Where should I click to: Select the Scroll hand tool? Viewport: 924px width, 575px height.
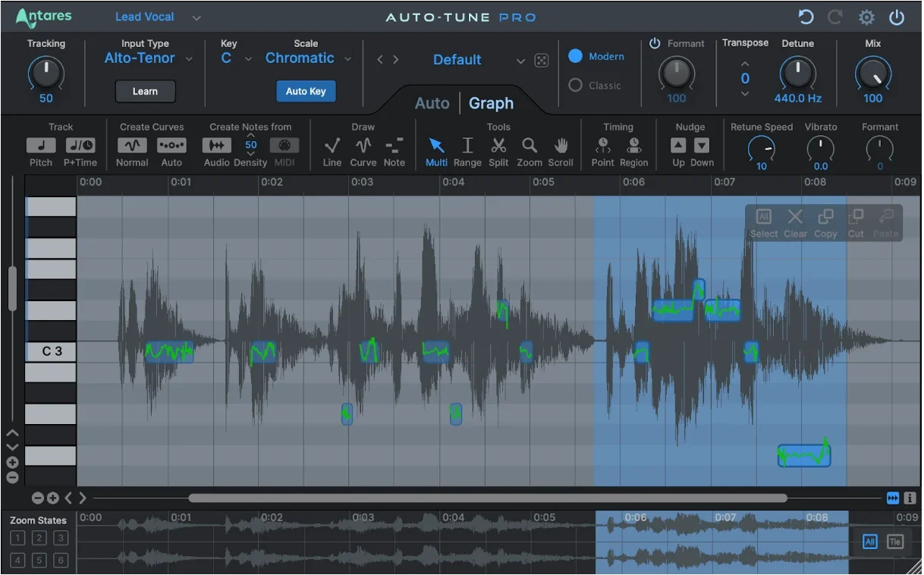(x=561, y=145)
